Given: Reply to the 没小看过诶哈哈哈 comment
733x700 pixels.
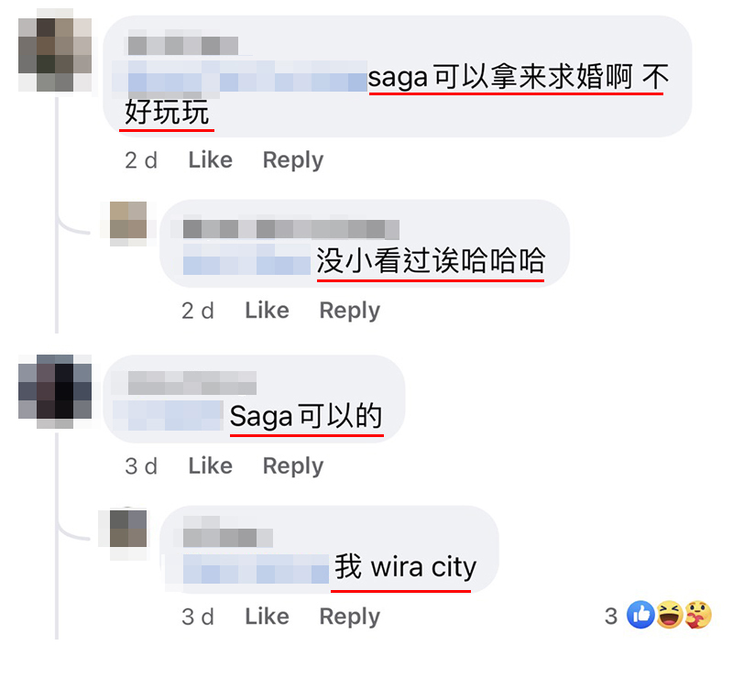Looking at the screenshot, I should point(350,312).
